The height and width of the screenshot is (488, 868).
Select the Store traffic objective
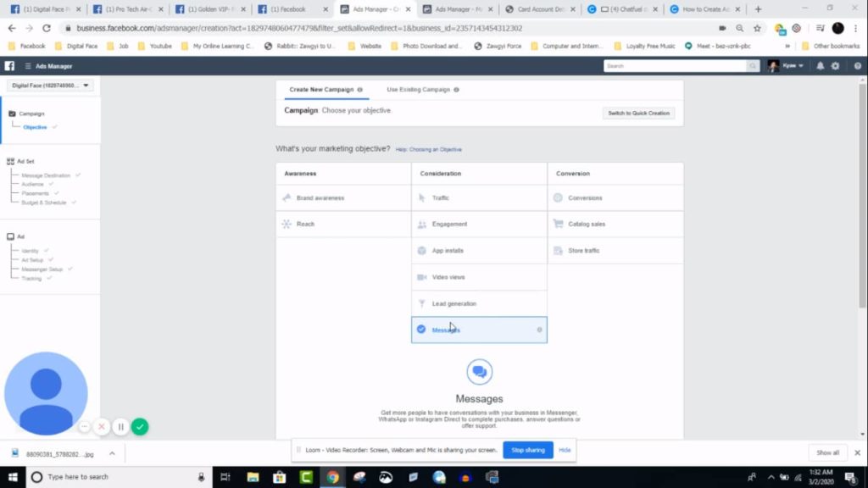pos(615,251)
